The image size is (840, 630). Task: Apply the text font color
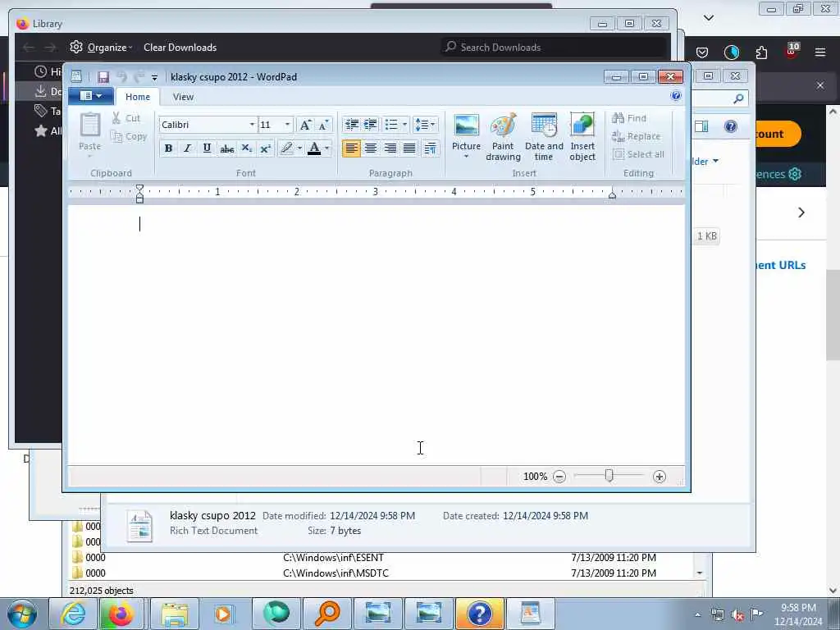[314, 148]
